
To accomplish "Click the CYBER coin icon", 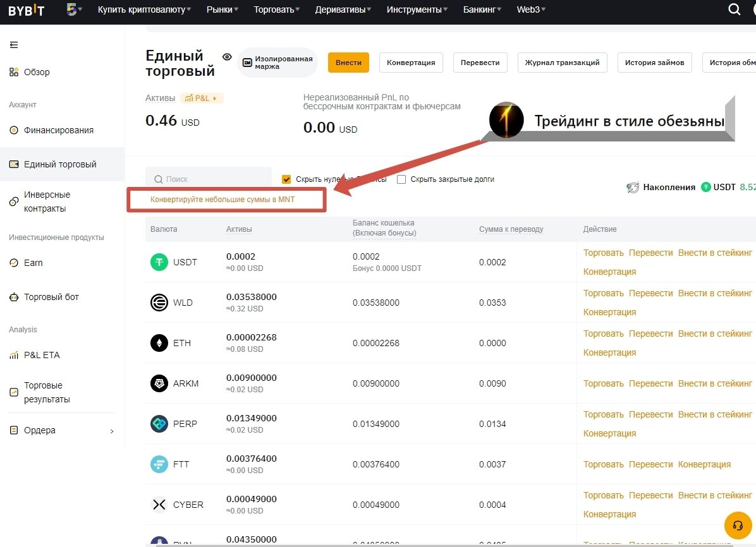I will coord(159,505).
